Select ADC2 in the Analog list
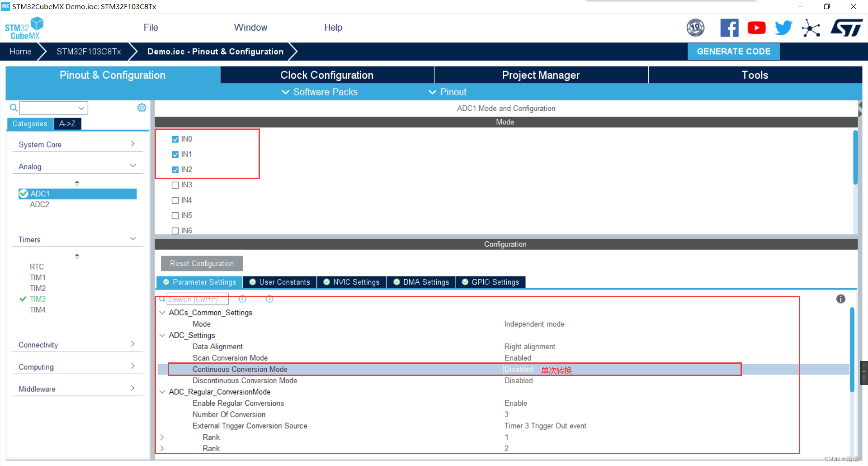The image size is (868, 466). tap(39, 204)
